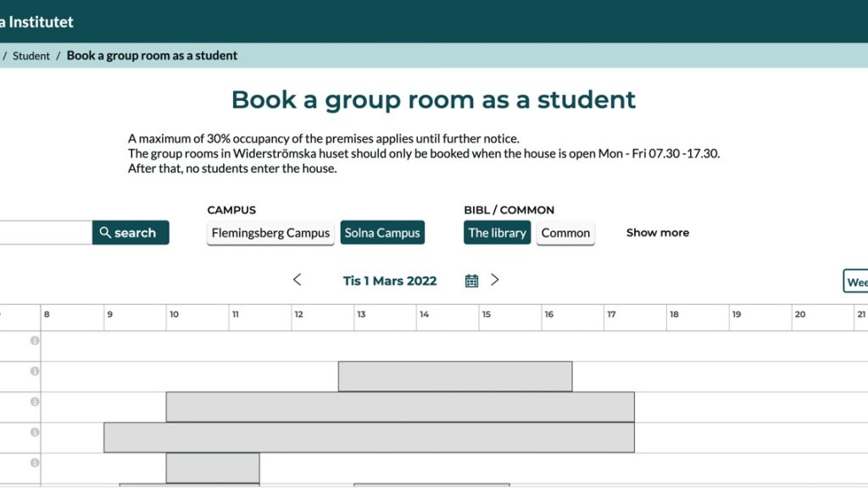This screenshot has height=488, width=868.
Task: Open info icon for row with 10–11 booking
Action: click(x=35, y=462)
